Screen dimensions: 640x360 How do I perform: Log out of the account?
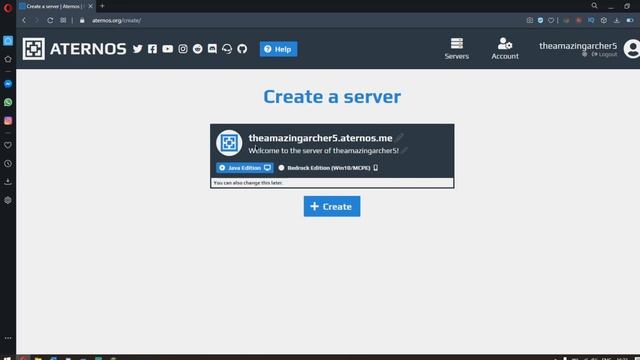point(604,54)
